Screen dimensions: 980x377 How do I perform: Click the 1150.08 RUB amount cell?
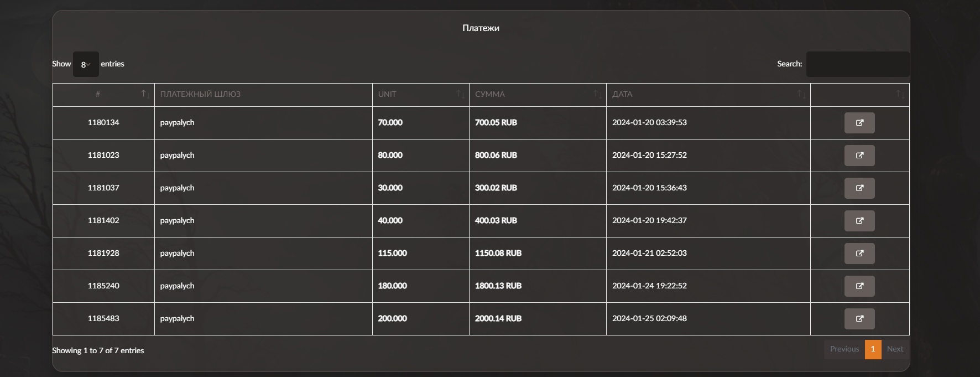tap(498, 254)
